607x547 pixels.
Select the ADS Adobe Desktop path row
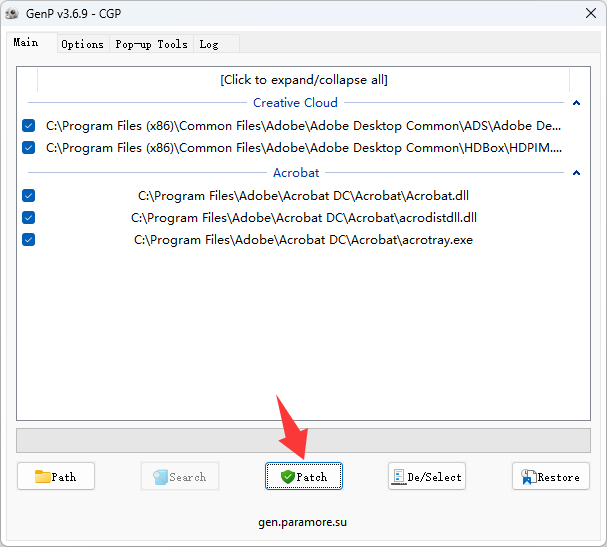[x=304, y=125]
